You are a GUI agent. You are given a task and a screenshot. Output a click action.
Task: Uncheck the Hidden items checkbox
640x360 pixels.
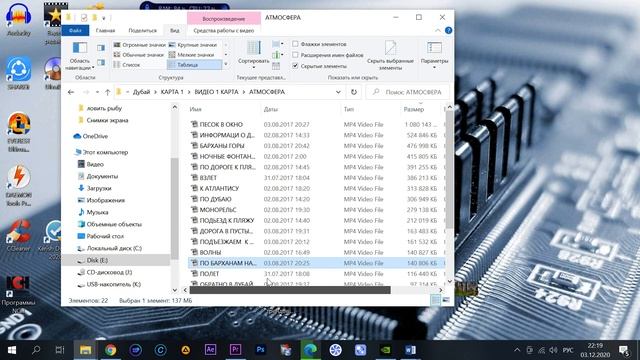point(320,66)
